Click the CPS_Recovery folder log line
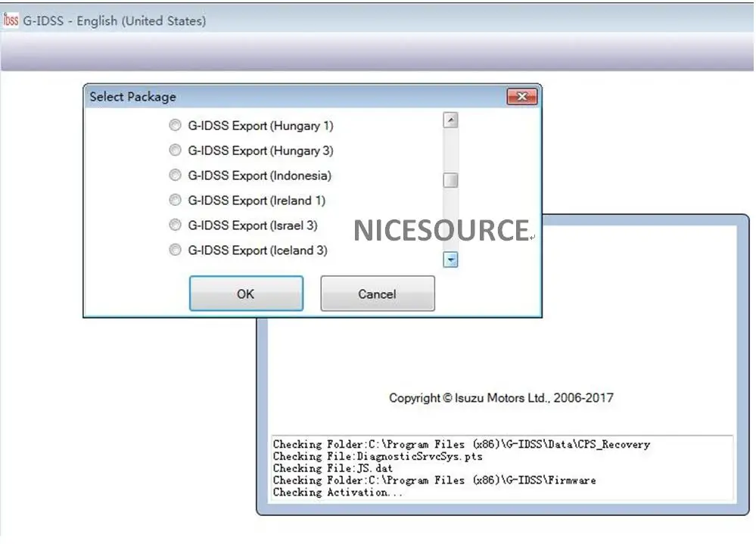This screenshot has height=544, width=756. click(x=462, y=444)
